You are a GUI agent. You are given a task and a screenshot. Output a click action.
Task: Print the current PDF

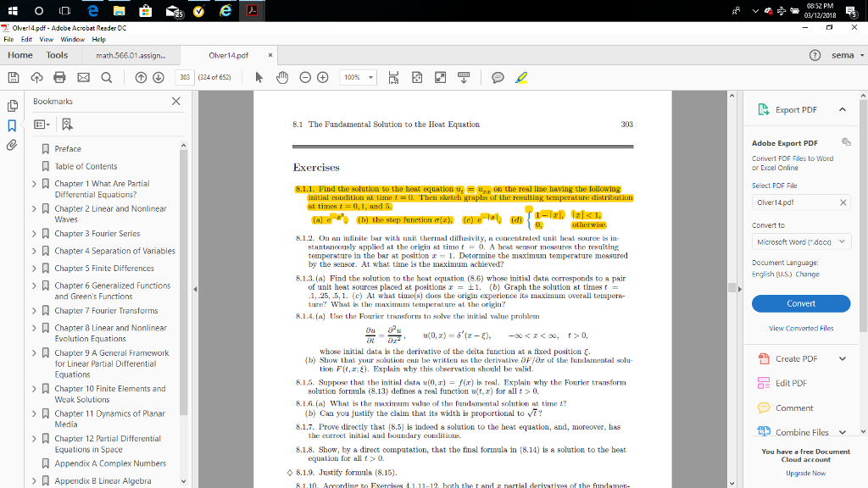pos(59,76)
